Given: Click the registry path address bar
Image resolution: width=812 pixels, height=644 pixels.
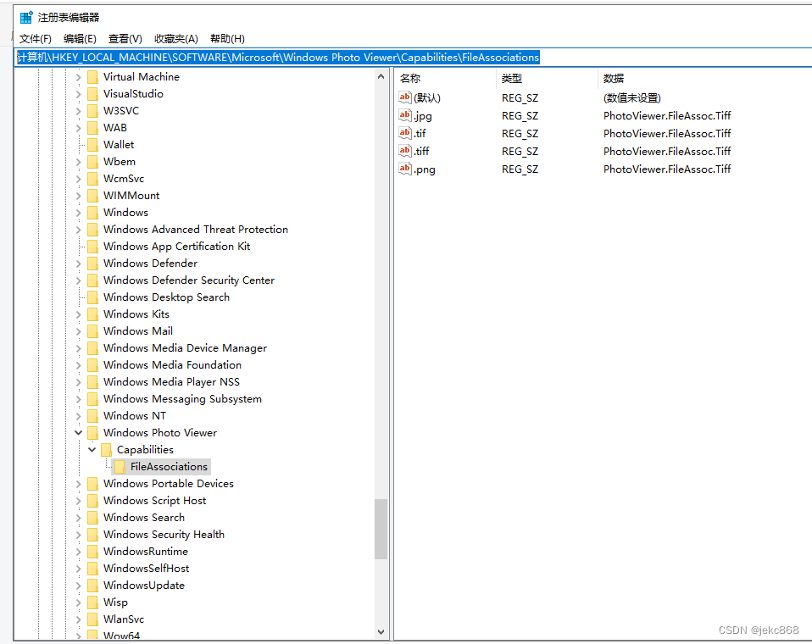Looking at the screenshot, I should click(413, 57).
